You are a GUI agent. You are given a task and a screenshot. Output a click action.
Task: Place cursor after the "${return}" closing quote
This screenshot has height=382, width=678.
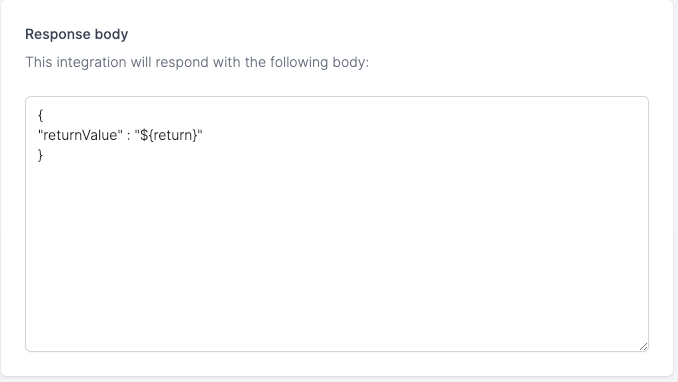click(x=203, y=135)
